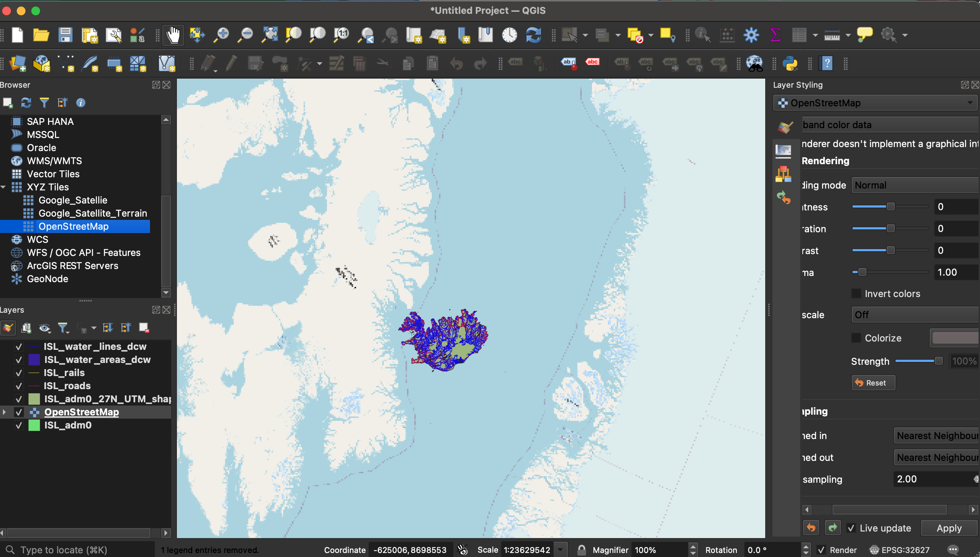Open Data Source Manager icon
Image resolution: width=980 pixels, height=557 pixels.
coord(17,63)
